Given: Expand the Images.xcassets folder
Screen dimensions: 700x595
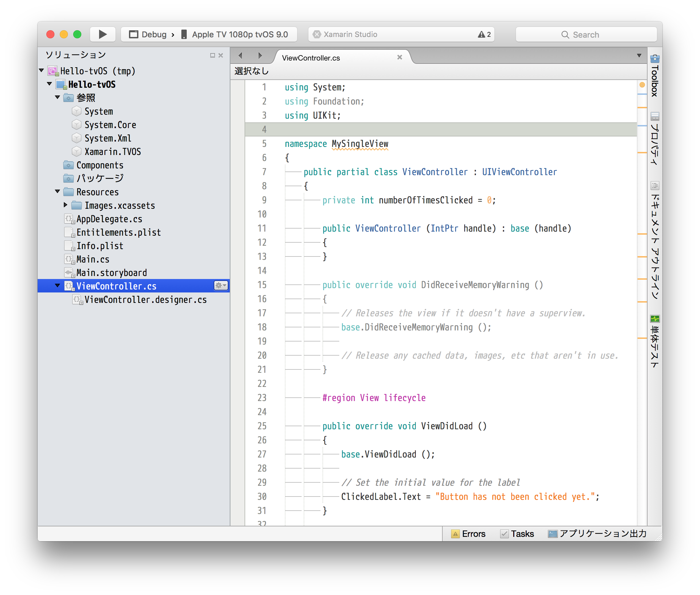Looking at the screenshot, I should (x=66, y=205).
